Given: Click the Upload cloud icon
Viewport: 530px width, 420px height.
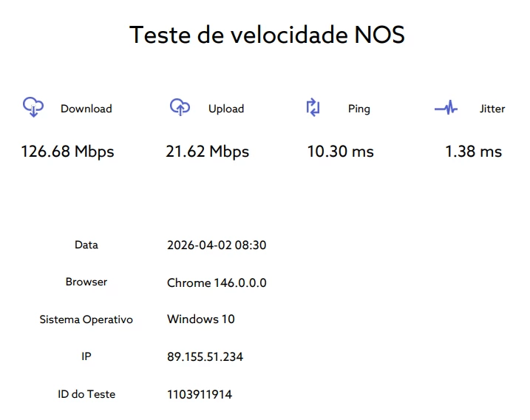Looking at the screenshot, I should pos(180,107).
